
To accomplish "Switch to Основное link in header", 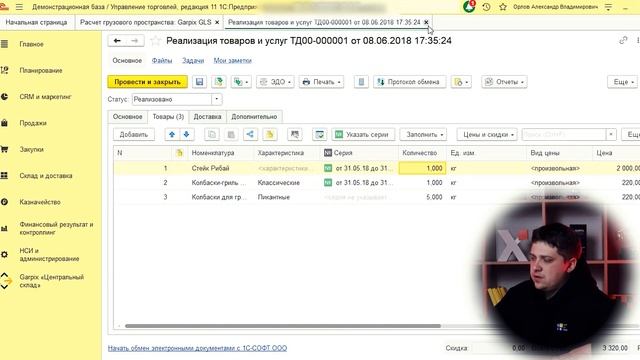I will (127, 60).
